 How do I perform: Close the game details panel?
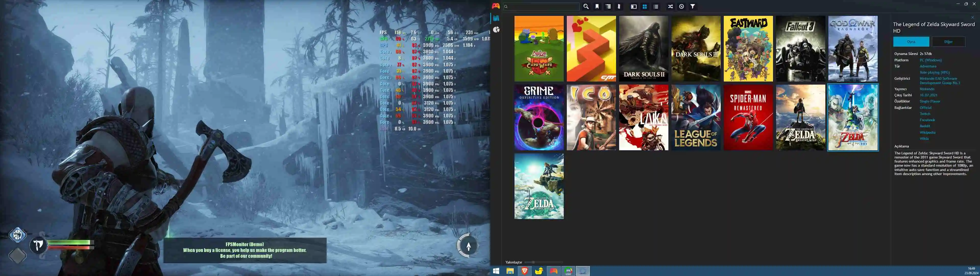972,18
